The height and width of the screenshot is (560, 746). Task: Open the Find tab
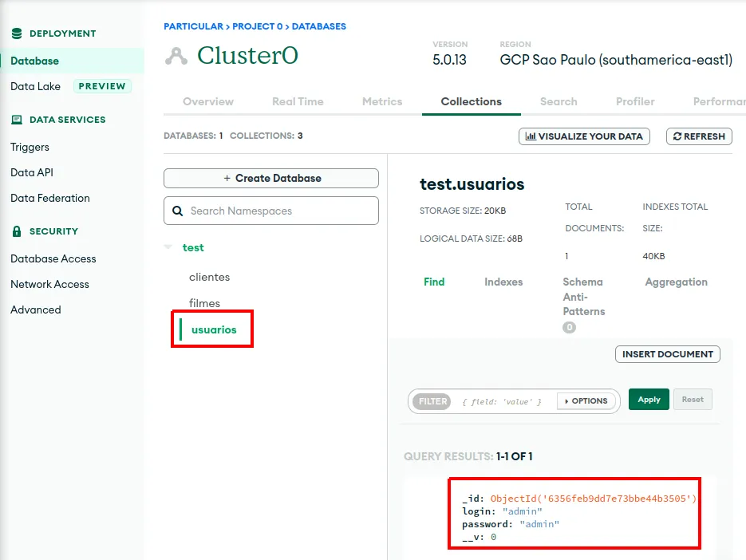coord(434,282)
